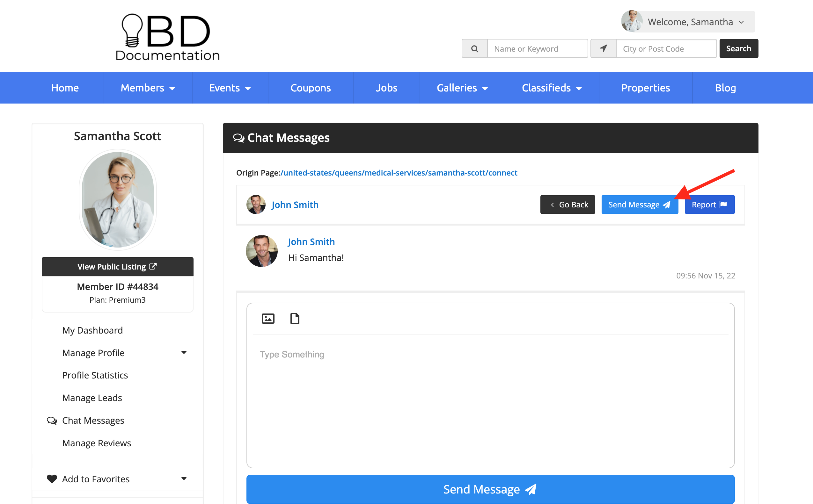Click John Smith's small avatar in chat header
The image size is (813, 504).
click(256, 204)
